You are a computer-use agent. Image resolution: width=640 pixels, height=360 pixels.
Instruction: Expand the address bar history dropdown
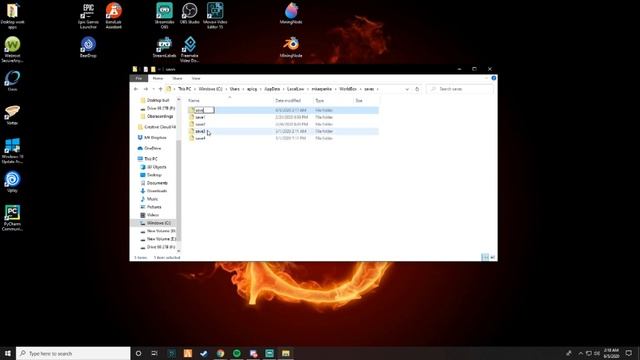(x=407, y=89)
